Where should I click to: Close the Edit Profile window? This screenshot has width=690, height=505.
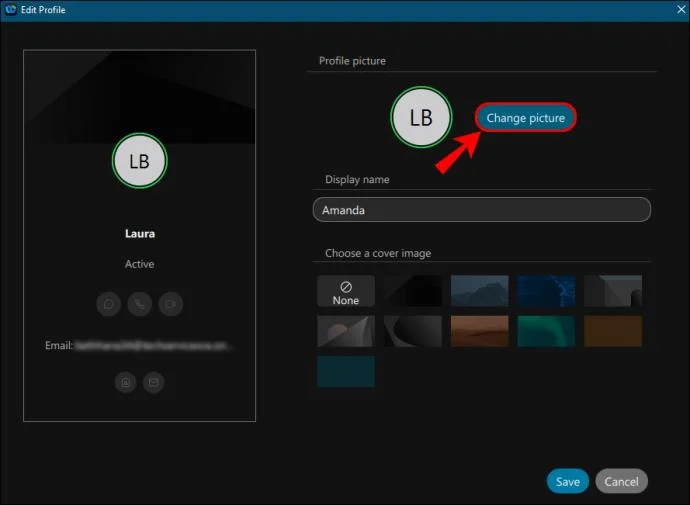click(681, 9)
